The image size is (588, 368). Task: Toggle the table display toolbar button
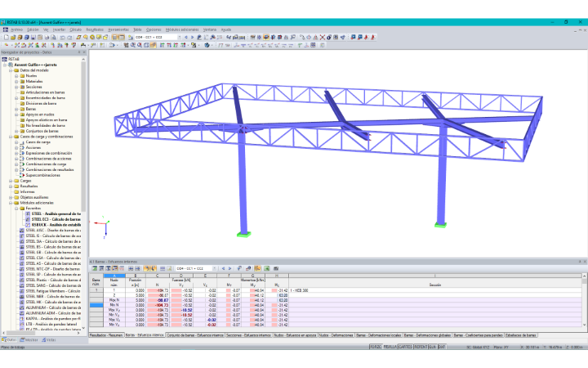pos(122,37)
